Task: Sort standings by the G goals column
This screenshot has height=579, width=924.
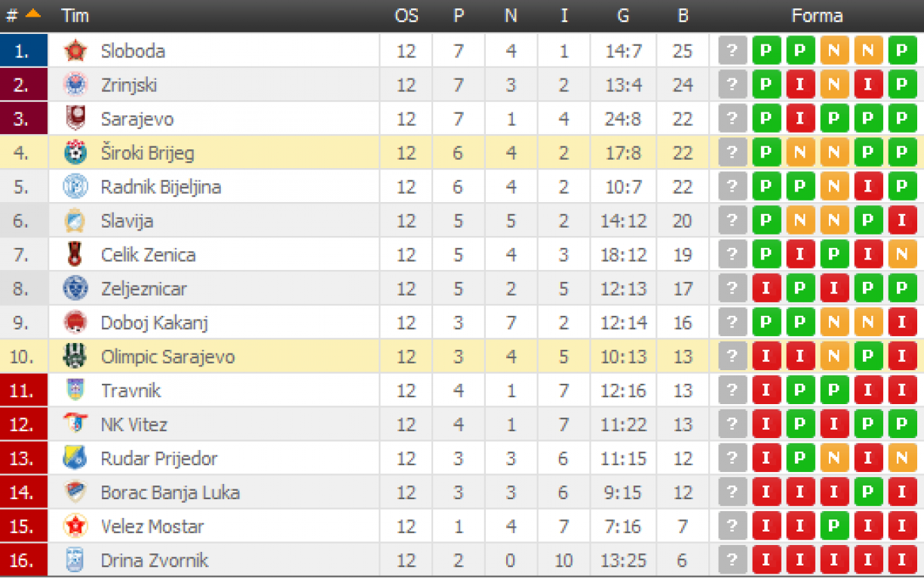Action: pos(623,16)
